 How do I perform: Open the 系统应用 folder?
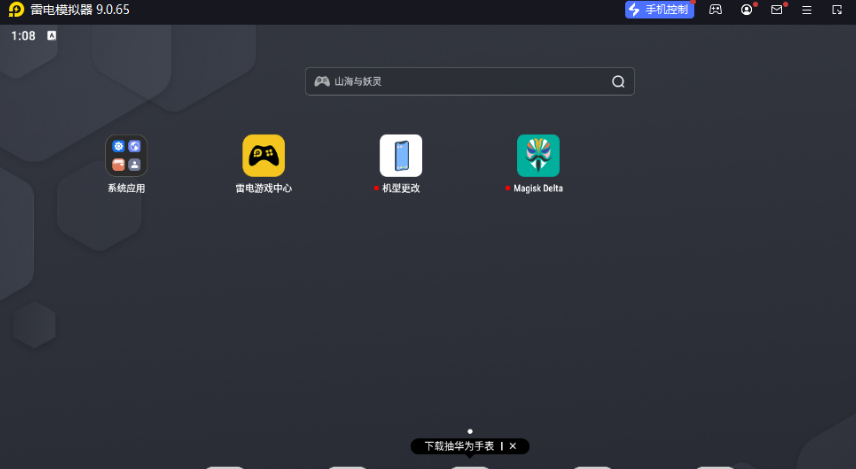126,156
